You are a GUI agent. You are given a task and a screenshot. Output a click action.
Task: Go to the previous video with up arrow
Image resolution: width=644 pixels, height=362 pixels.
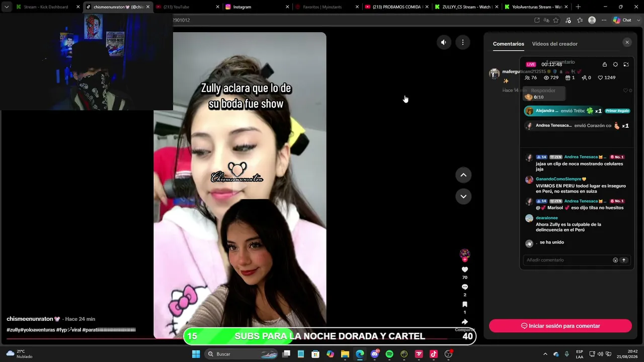tap(463, 175)
